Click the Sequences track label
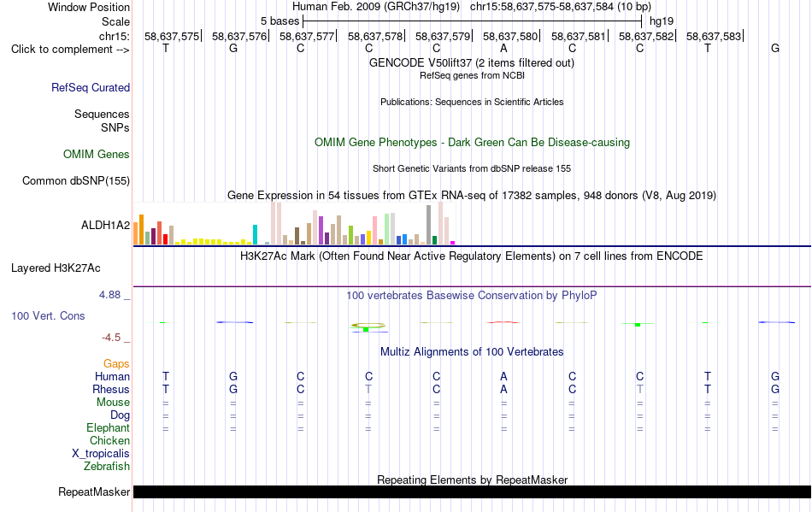 tap(102, 114)
